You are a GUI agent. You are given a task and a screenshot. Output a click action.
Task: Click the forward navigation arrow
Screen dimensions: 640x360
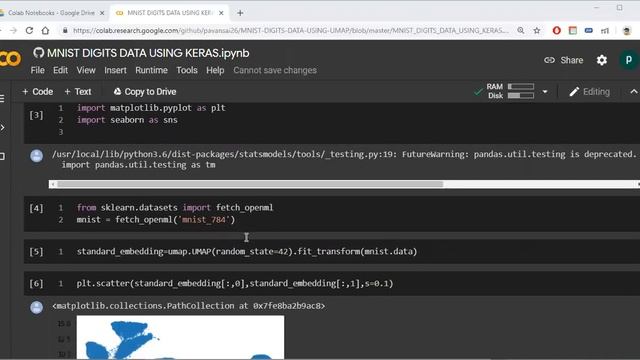point(13,31)
